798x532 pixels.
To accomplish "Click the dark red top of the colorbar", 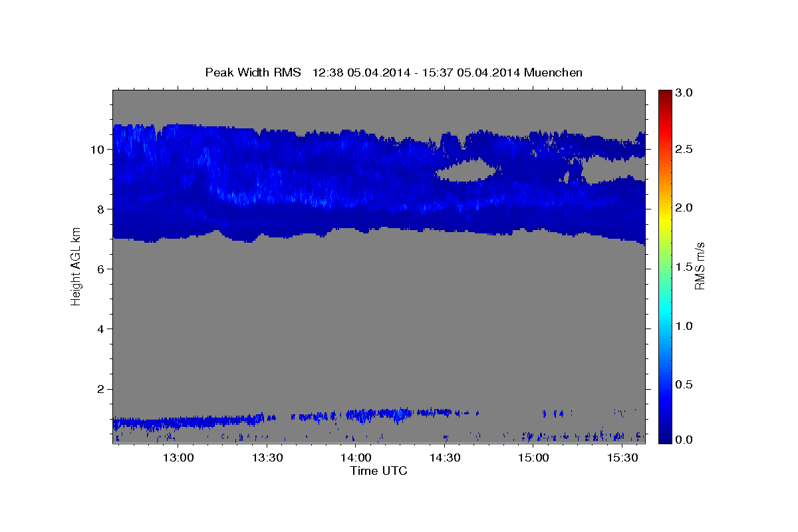I will pos(664,95).
